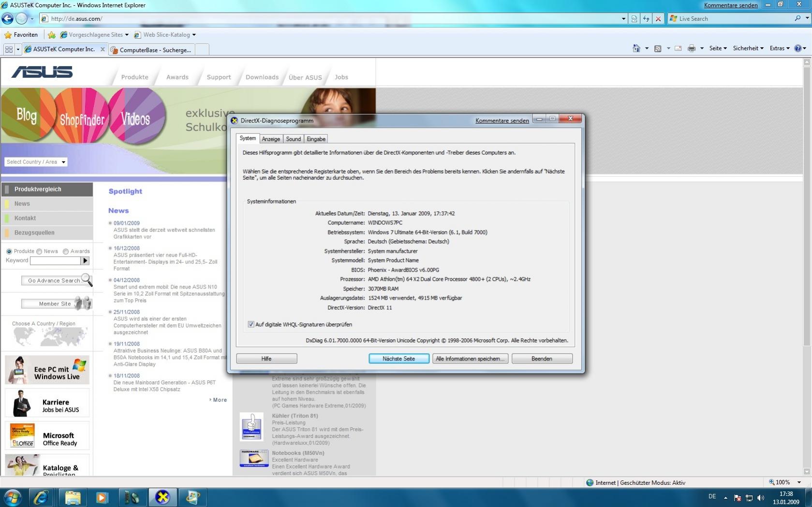
Task: Open a new browser tab button
Action: (x=203, y=50)
